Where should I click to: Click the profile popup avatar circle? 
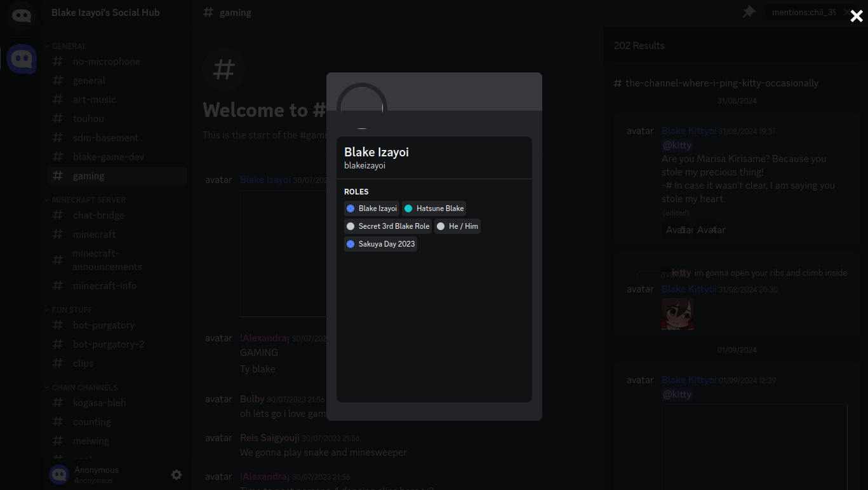[362, 108]
